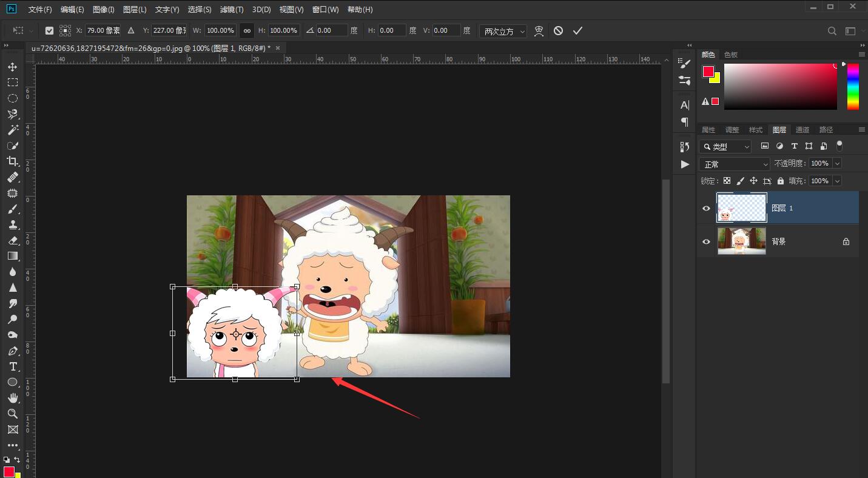Select the Crop tool in toolbar

(12, 161)
